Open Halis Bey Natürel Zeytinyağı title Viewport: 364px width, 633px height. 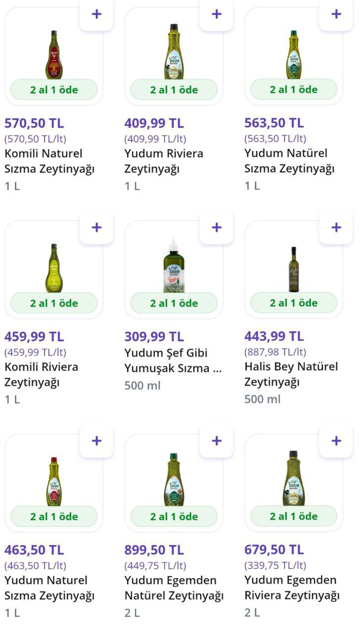[x=291, y=374]
